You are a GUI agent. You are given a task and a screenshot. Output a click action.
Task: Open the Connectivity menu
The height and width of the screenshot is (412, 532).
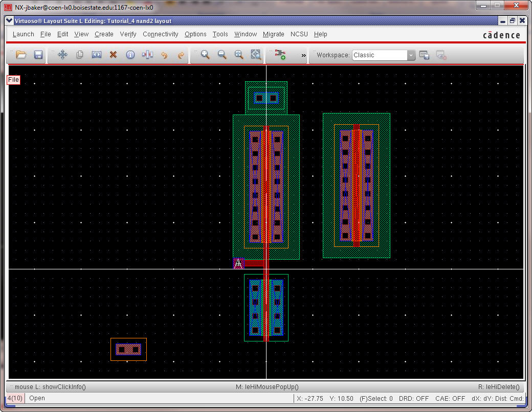pyautogui.click(x=160, y=34)
